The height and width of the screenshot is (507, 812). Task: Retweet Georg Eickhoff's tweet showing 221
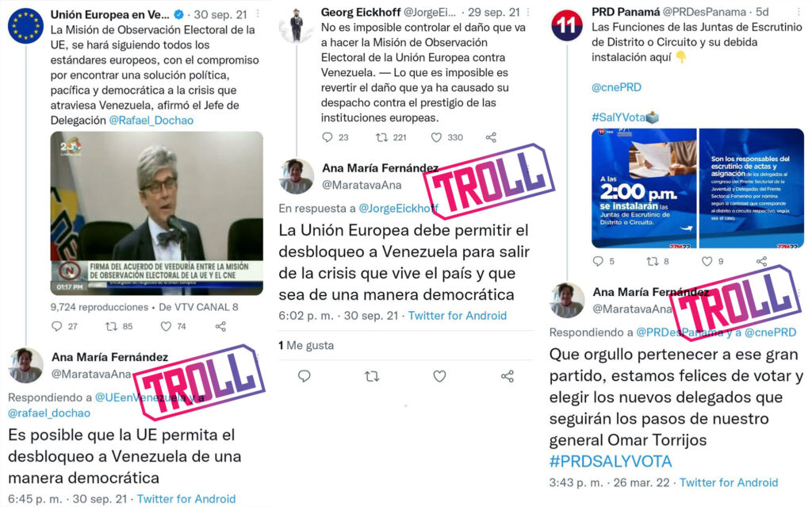coord(381,137)
